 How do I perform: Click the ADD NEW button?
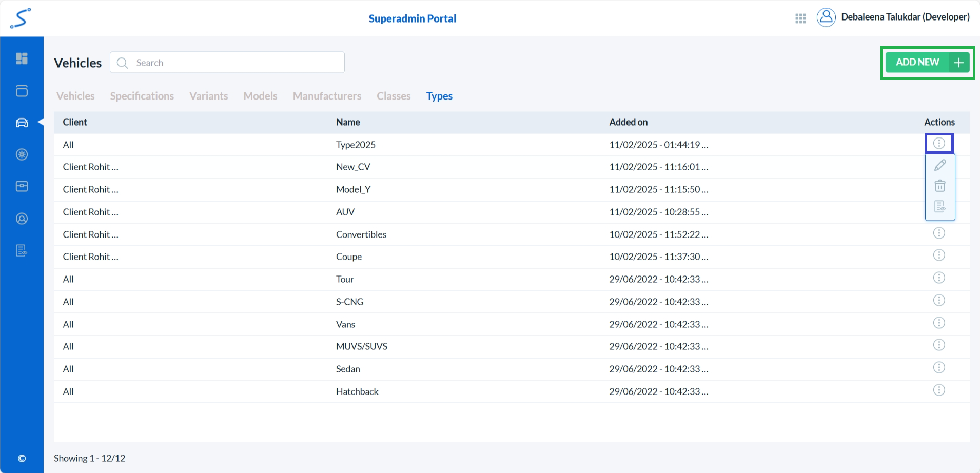(x=927, y=63)
